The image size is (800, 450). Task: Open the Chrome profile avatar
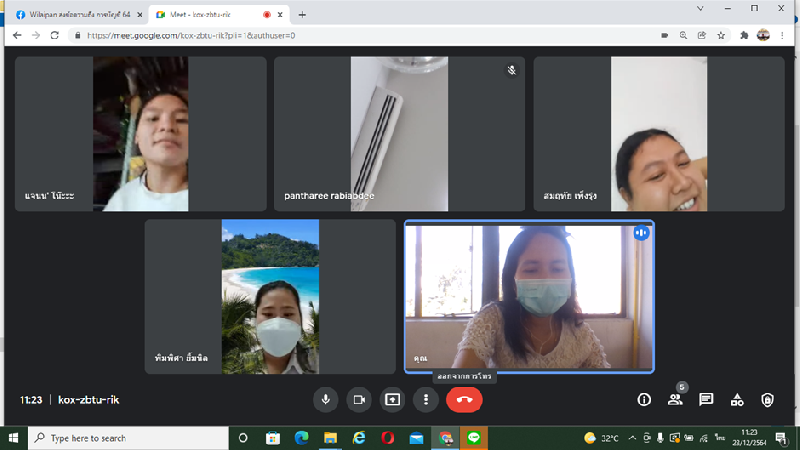(763, 35)
